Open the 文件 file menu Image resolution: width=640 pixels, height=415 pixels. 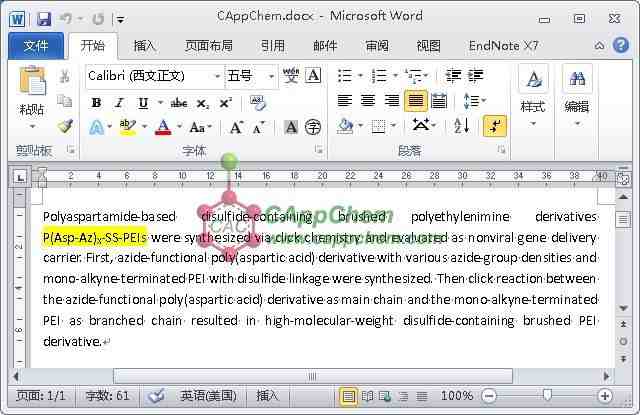[x=36, y=46]
